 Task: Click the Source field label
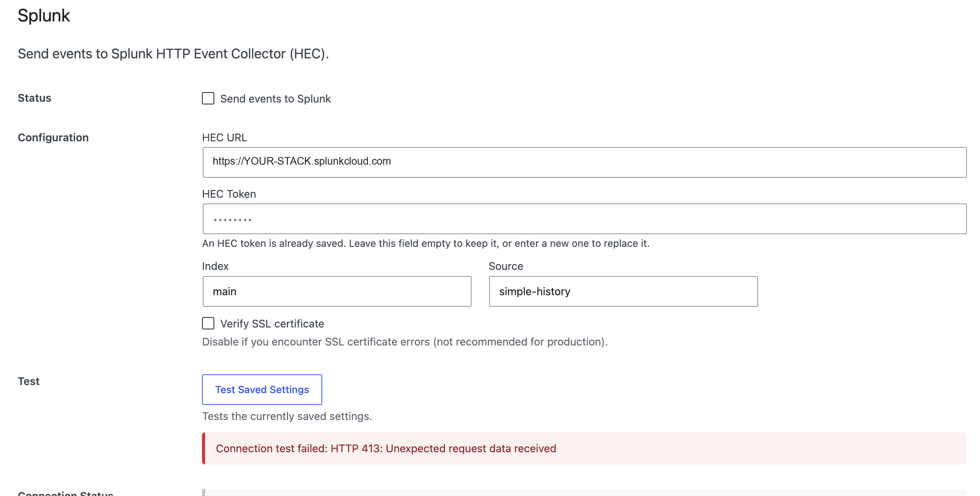[x=506, y=266]
